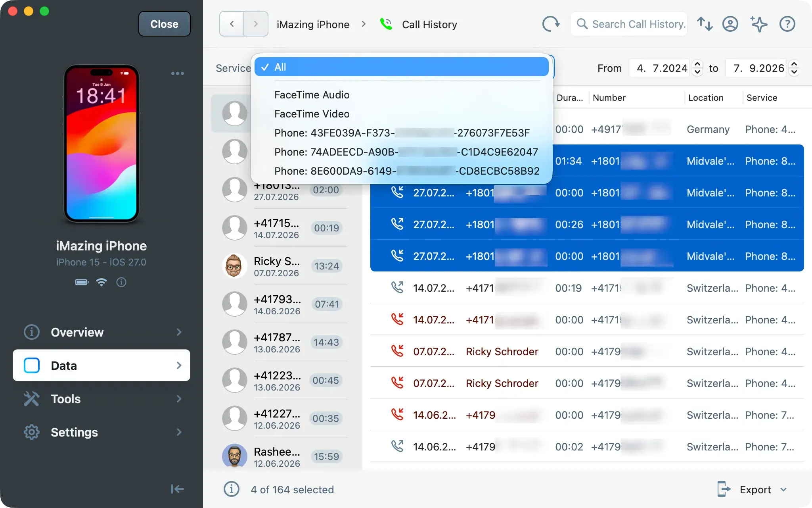Open the help question mark icon
This screenshot has height=508, width=812.
[x=787, y=24]
